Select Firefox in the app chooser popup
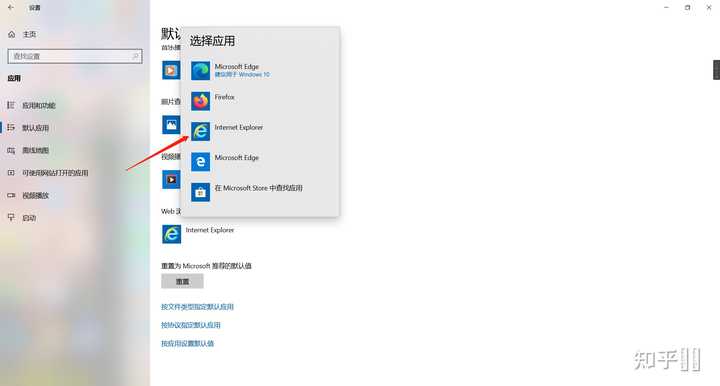Image resolution: width=720 pixels, height=386 pixels. coord(260,101)
